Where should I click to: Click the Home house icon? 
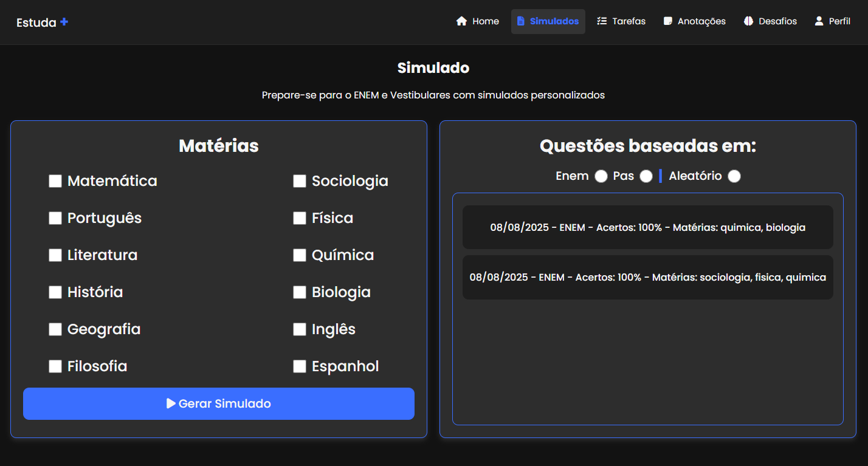[461, 21]
